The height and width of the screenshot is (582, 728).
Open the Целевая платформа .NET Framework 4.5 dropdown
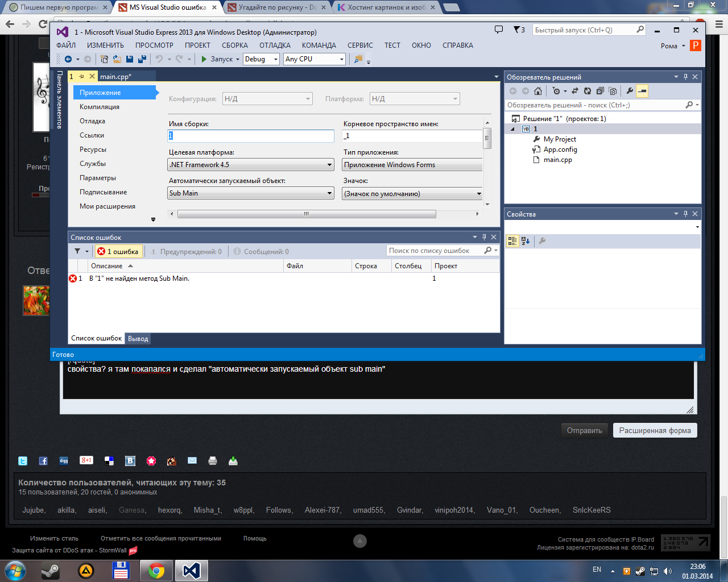coord(329,165)
